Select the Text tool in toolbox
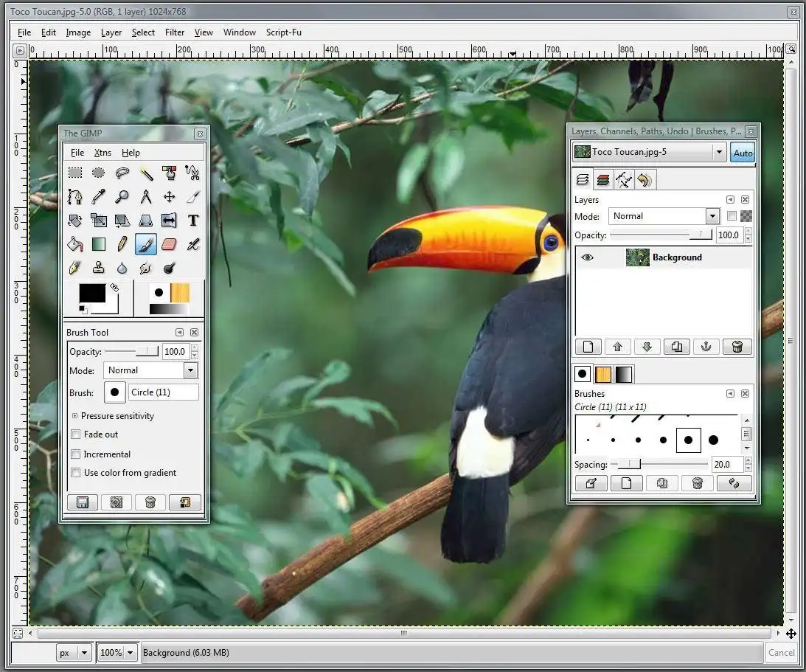 click(x=192, y=221)
